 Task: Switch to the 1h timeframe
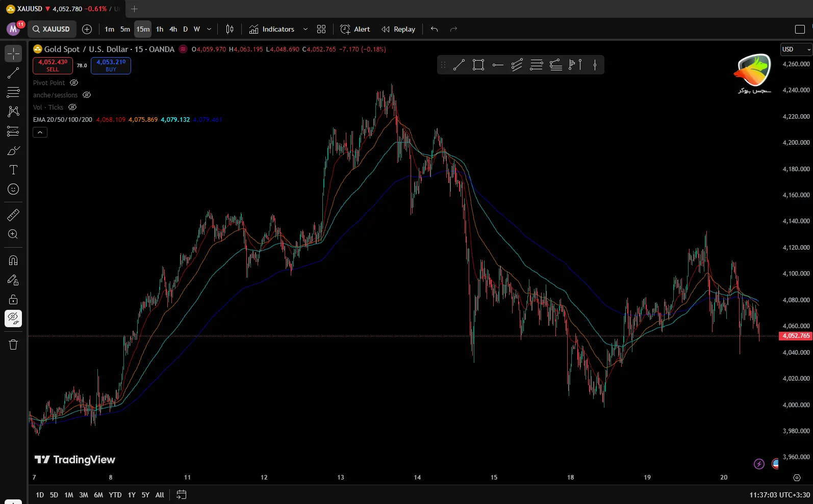click(160, 29)
